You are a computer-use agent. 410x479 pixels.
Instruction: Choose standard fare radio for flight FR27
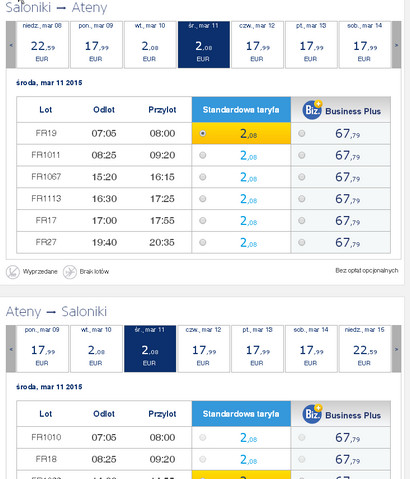coord(203,242)
